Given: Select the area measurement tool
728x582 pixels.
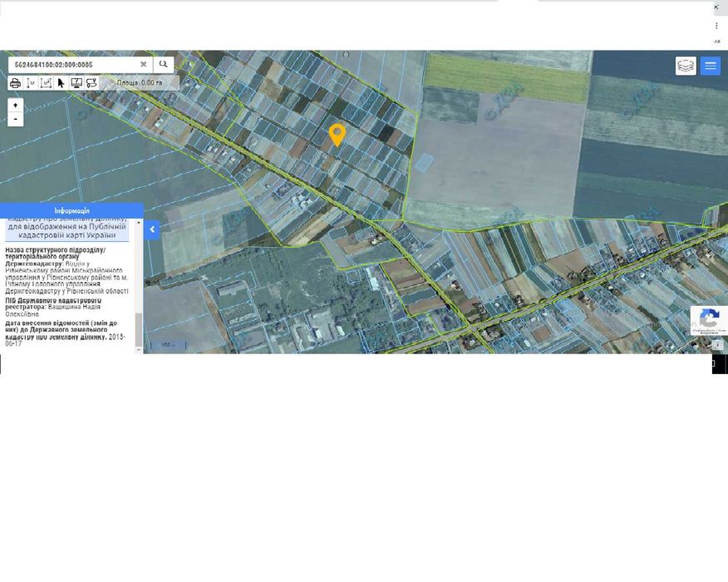Looking at the screenshot, I should tap(46, 83).
